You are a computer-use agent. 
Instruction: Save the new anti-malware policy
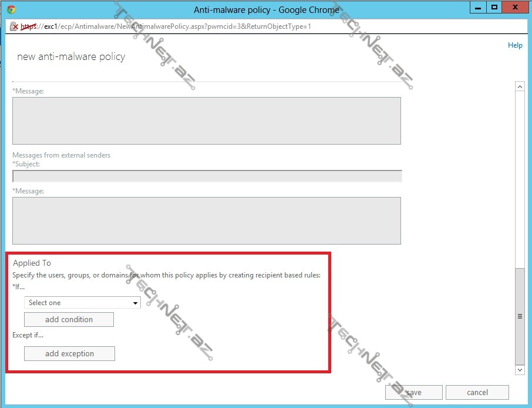[414, 393]
